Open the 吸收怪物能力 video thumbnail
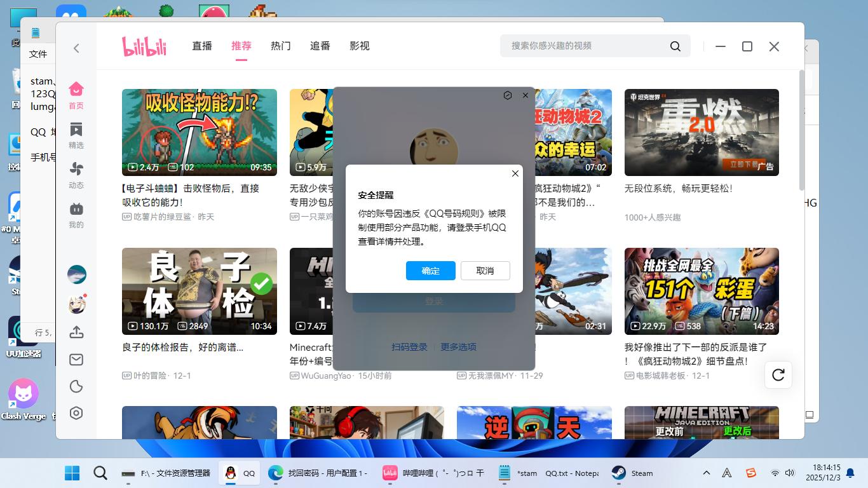 200,132
